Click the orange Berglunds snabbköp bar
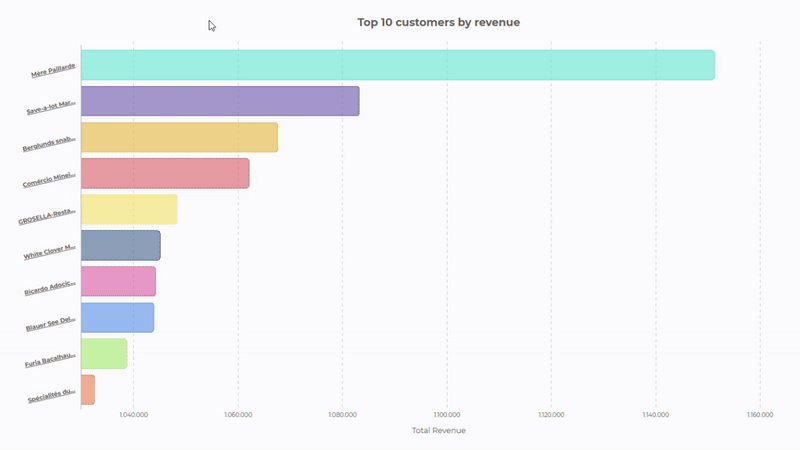Image resolution: width=800 pixels, height=450 pixels. click(x=179, y=137)
